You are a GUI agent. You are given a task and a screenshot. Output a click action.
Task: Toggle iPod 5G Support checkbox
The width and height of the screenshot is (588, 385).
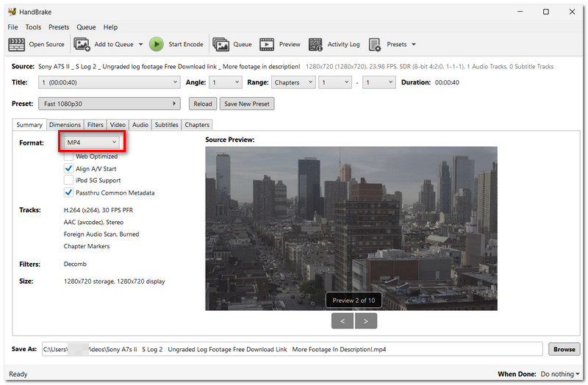[68, 180]
